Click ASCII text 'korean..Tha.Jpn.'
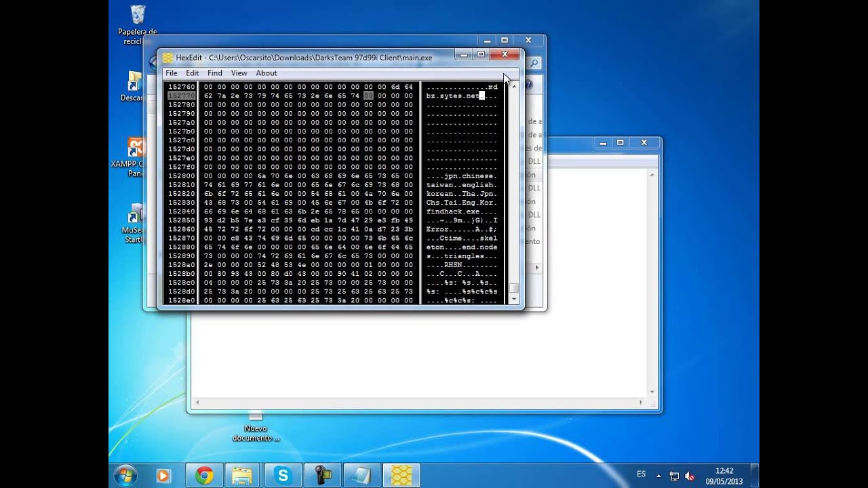The image size is (868, 488). [x=462, y=193]
